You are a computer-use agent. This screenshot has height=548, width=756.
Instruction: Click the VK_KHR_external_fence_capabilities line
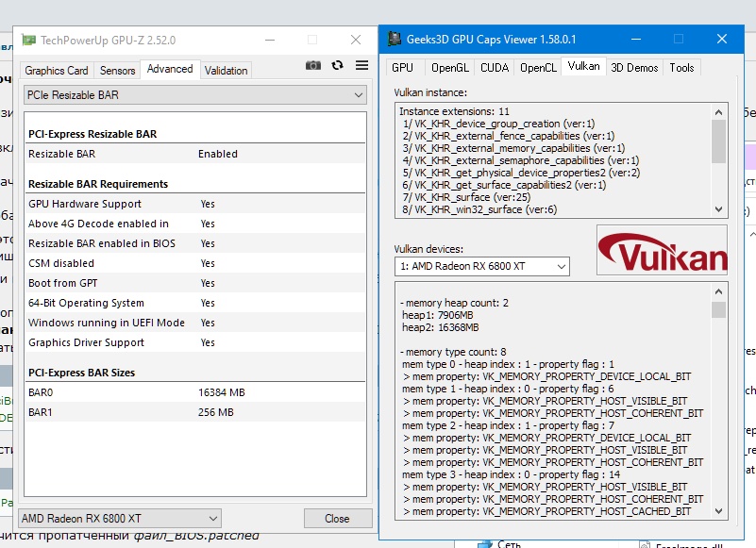tap(509, 136)
